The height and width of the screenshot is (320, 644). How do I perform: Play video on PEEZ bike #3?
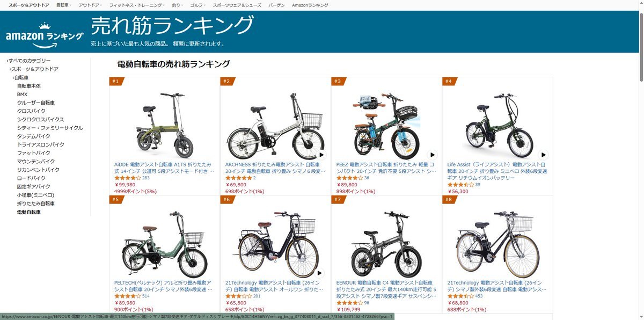[433, 155]
